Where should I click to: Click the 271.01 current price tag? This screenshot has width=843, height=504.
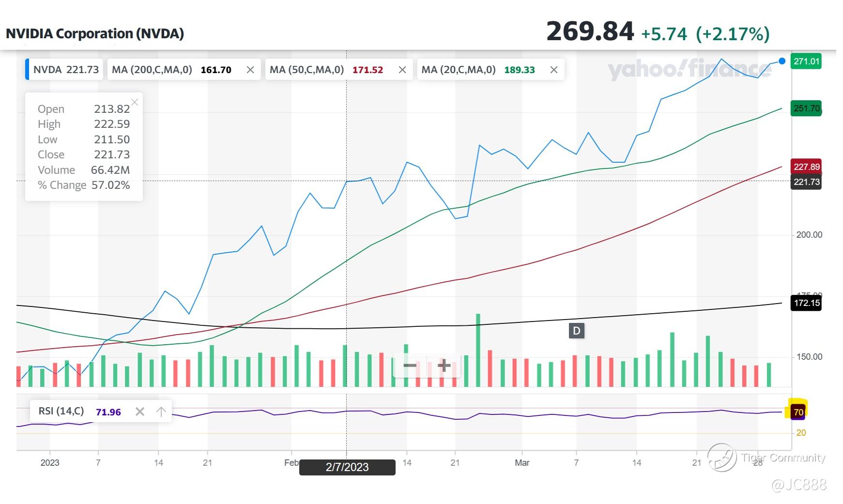806,61
